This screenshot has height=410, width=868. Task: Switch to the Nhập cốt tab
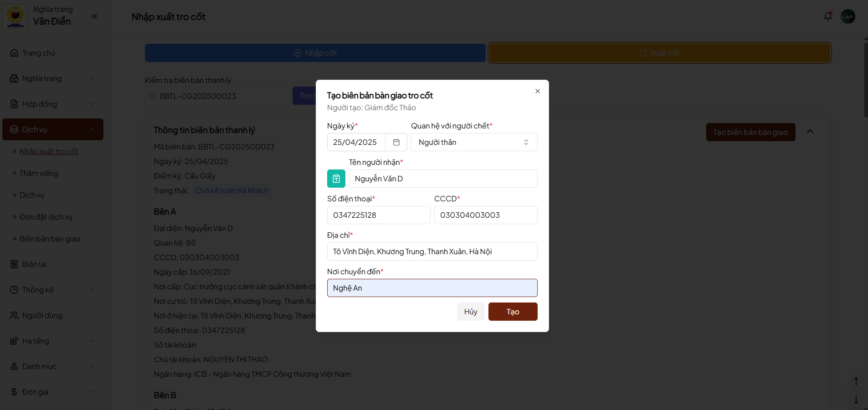click(315, 53)
